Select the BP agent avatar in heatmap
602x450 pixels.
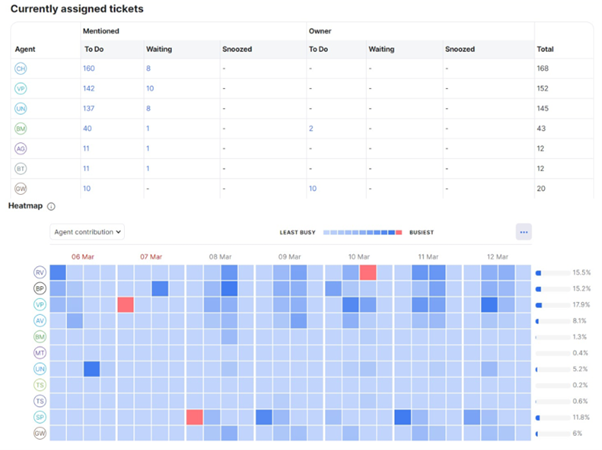(40, 289)
